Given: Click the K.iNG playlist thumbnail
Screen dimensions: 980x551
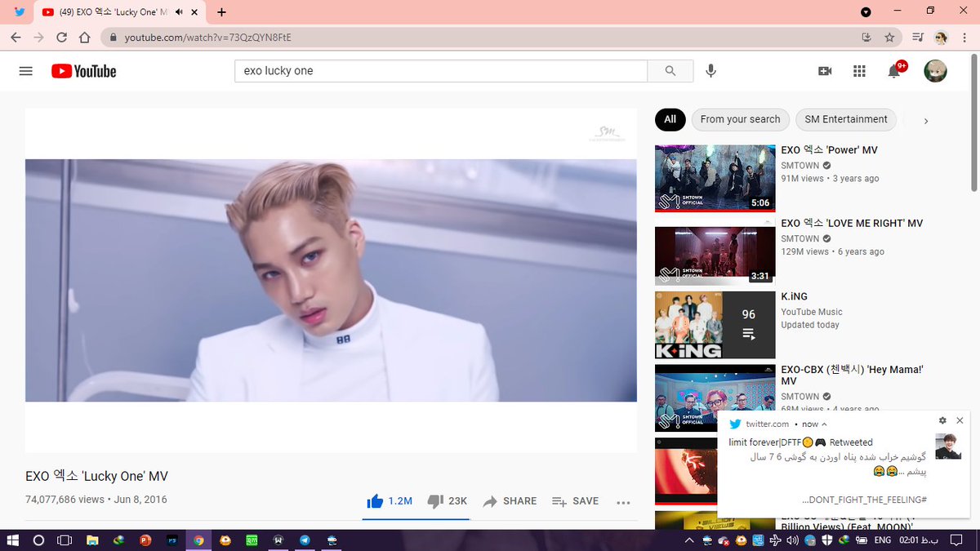Looking at the screenshot, I should pos(715,325).
